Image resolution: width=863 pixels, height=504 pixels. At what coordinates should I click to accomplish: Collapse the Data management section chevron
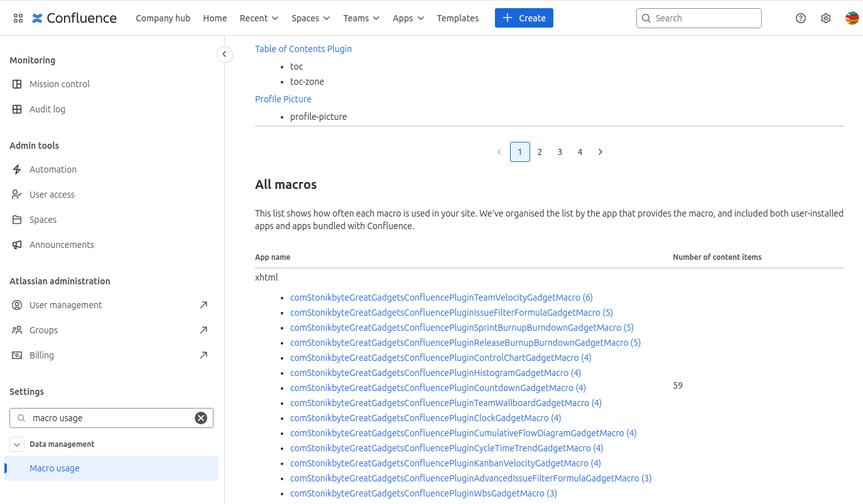(18, 444)
